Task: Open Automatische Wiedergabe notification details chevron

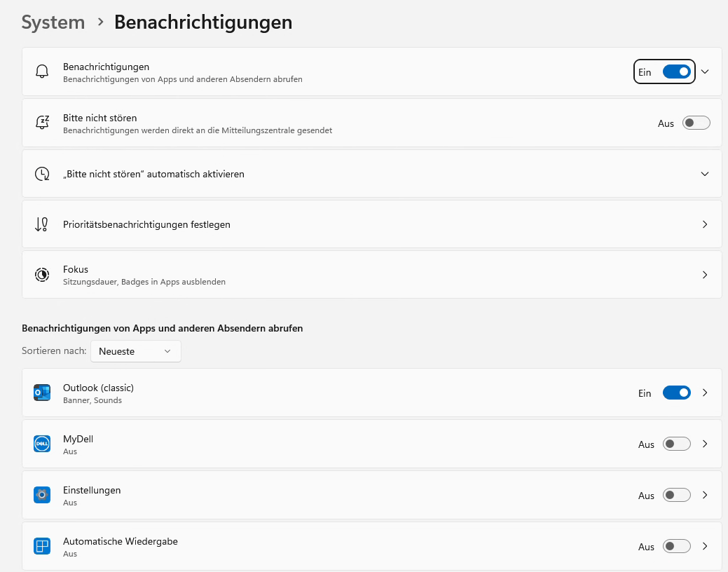Action: coord(705,546)
